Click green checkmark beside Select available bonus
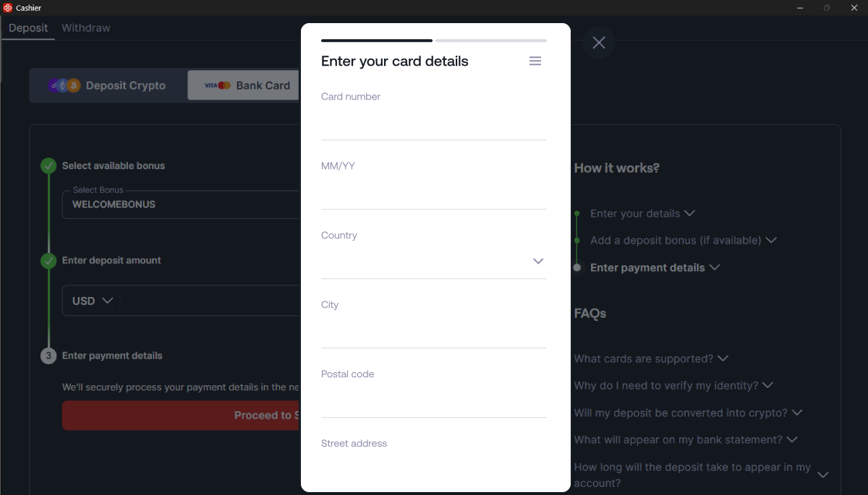868x495 pixels. pyautogui.click(x=48, y=166)
